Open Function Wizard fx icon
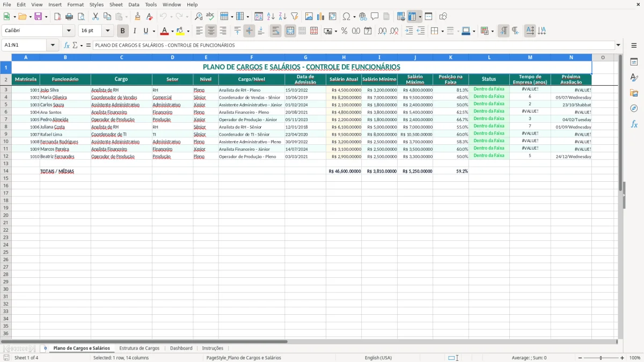 point(67,46)
